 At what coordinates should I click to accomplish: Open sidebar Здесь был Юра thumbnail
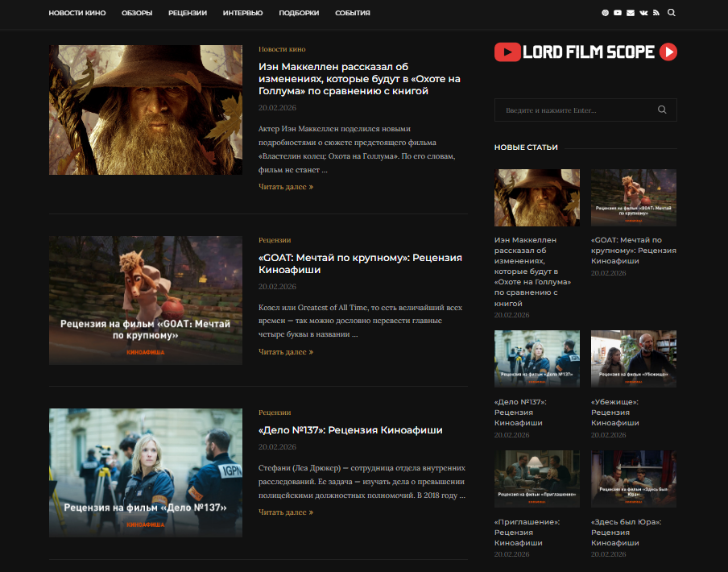tap(634, 479)
